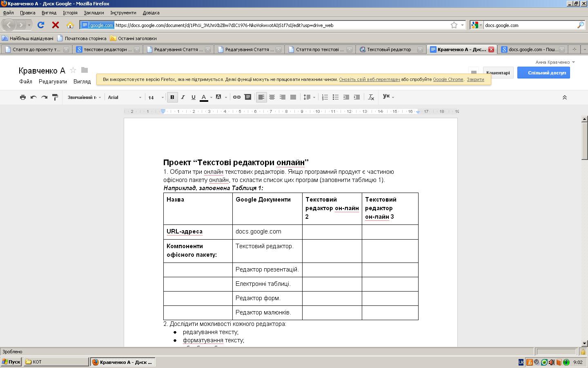The image size is (588, 368).
Task: Click the search magnifier icon
Action: (580, 25)
